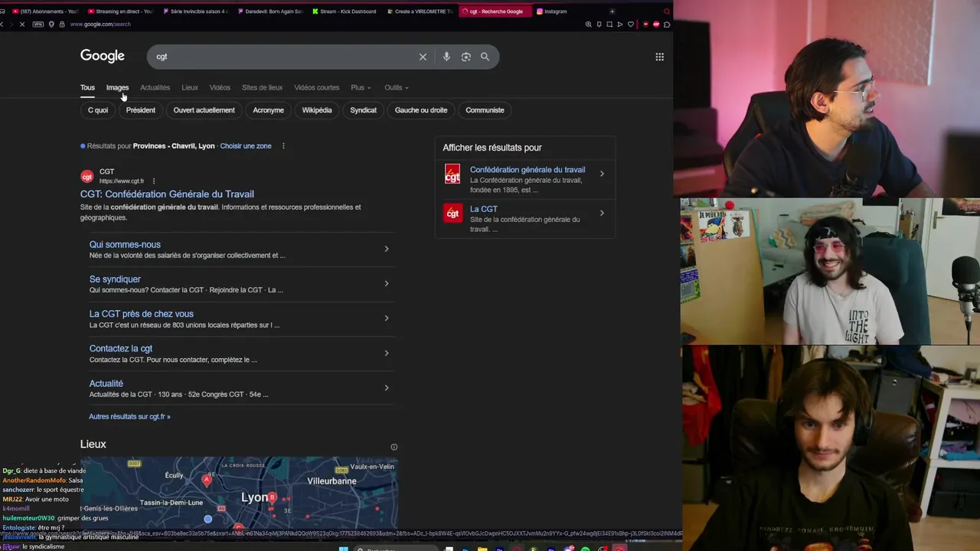
Task: Switch to the Actualités search tab
Action: point(155,87)
